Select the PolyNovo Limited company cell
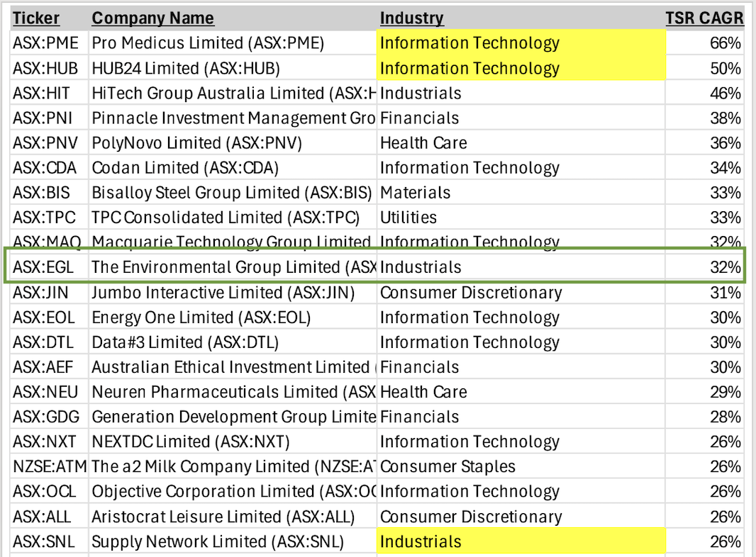The height and width of the screenshot is (557, 756). [x=196, y=143]
